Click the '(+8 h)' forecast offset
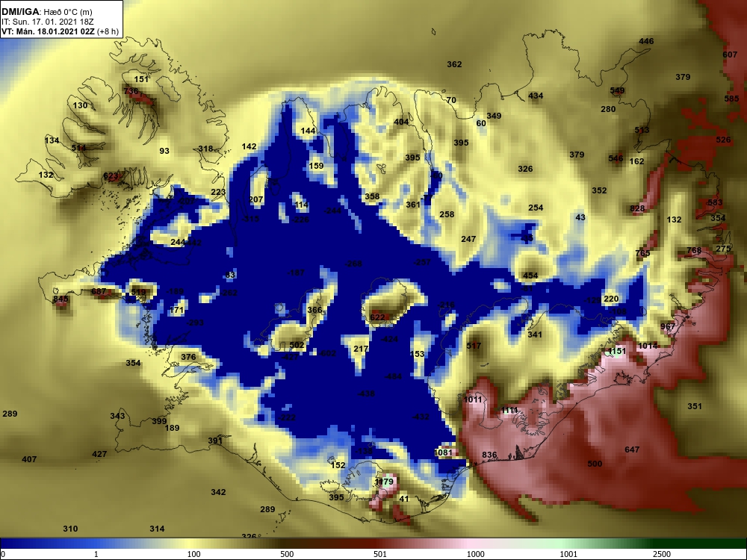Screen dimensions: 747x560 pos(108,31)
